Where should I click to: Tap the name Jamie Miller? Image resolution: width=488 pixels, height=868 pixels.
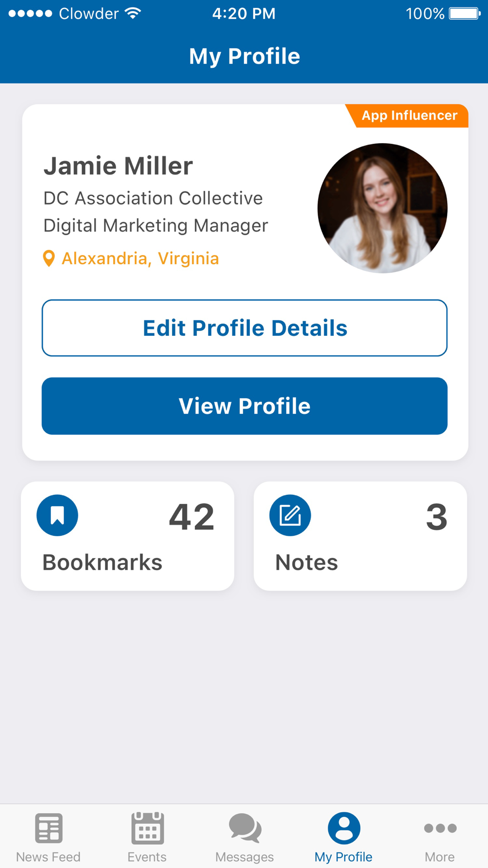click(118, 166)
